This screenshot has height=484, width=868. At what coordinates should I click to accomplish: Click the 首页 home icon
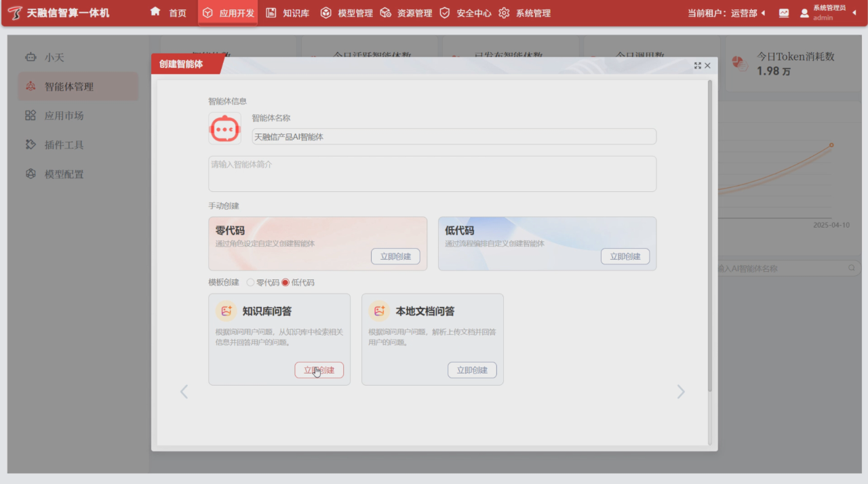pyautogui.click(x=155, y=12)
